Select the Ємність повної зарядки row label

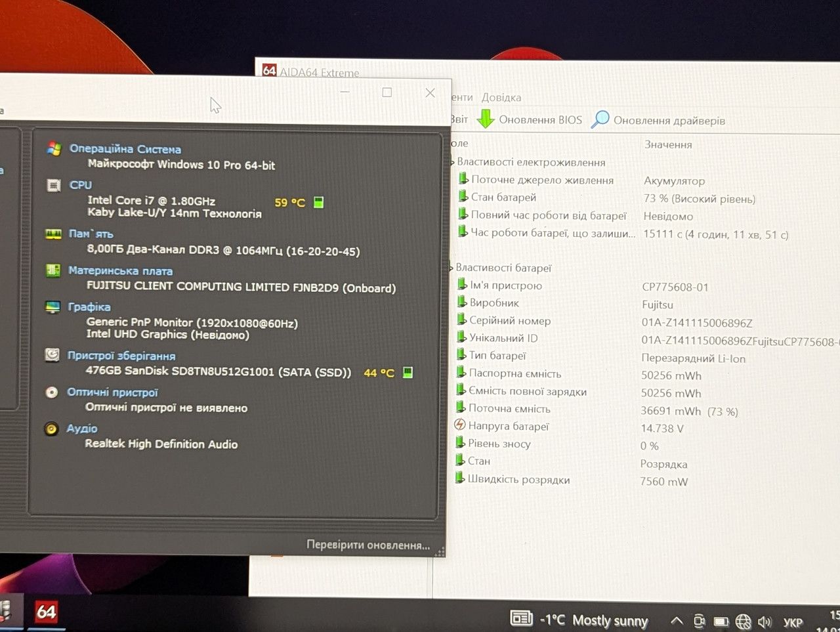528,391
